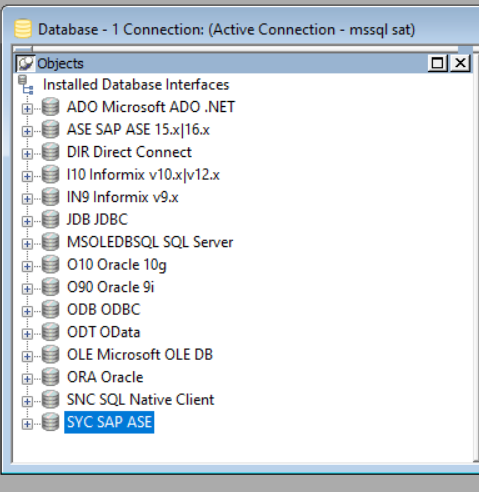
Task: Click the Objects panel header icon
Action: pyautogui.click(x=26, y=63)
